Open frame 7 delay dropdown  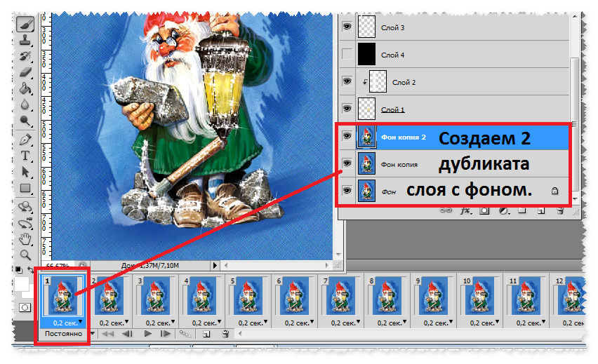coord(359,322)
